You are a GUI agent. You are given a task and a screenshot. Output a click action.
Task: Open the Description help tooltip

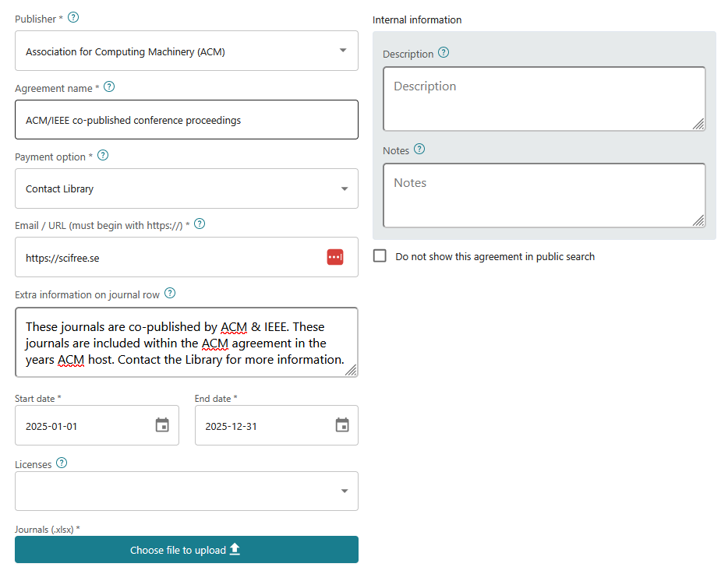[x=444, y=53]
